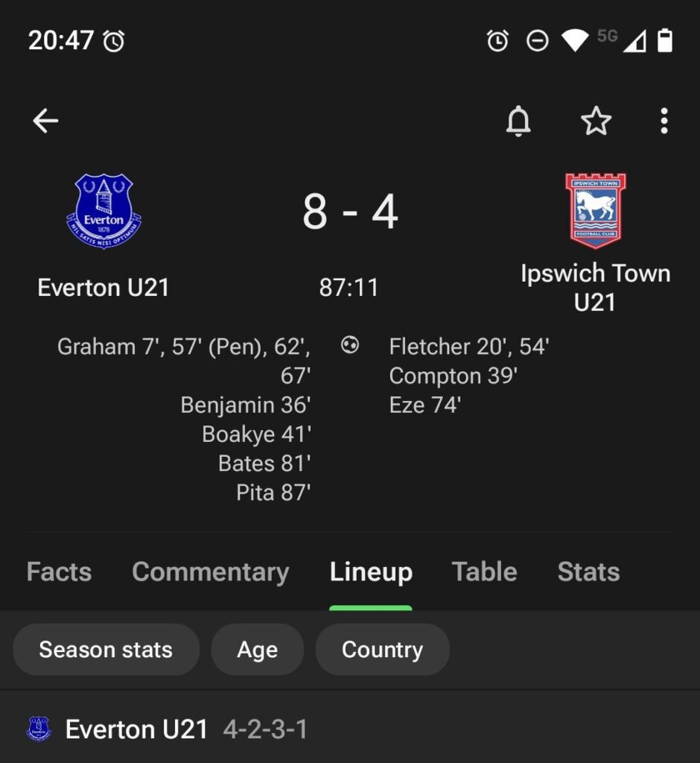Show the Stats tab
Viewport: 700px width, 763px height.
point(588,572)
